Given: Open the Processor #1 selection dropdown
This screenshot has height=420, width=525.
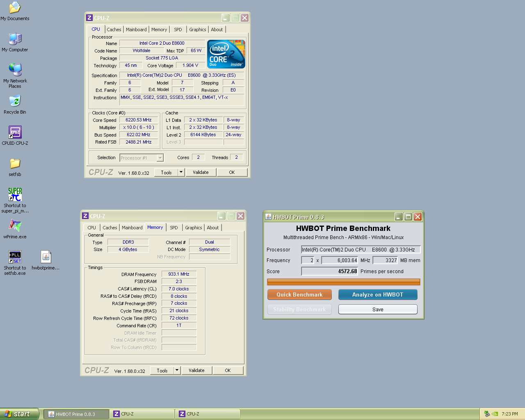Looking at the screenshot, I should [160, 158].
